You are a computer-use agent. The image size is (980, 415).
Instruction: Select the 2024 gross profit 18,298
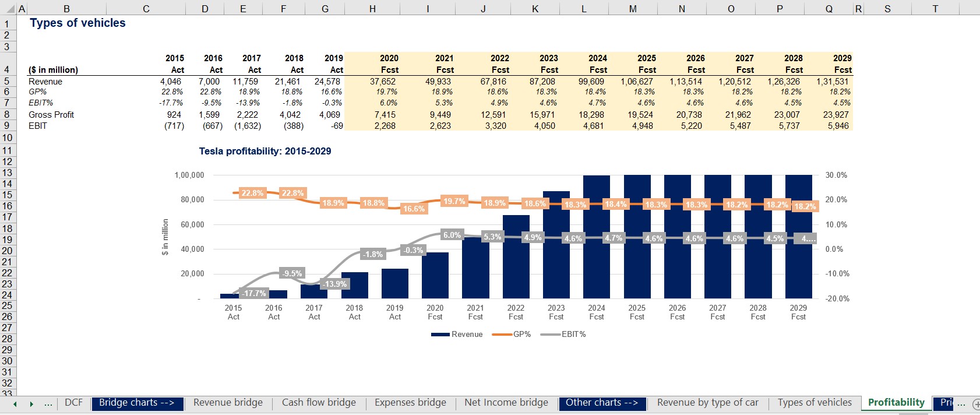591,115
